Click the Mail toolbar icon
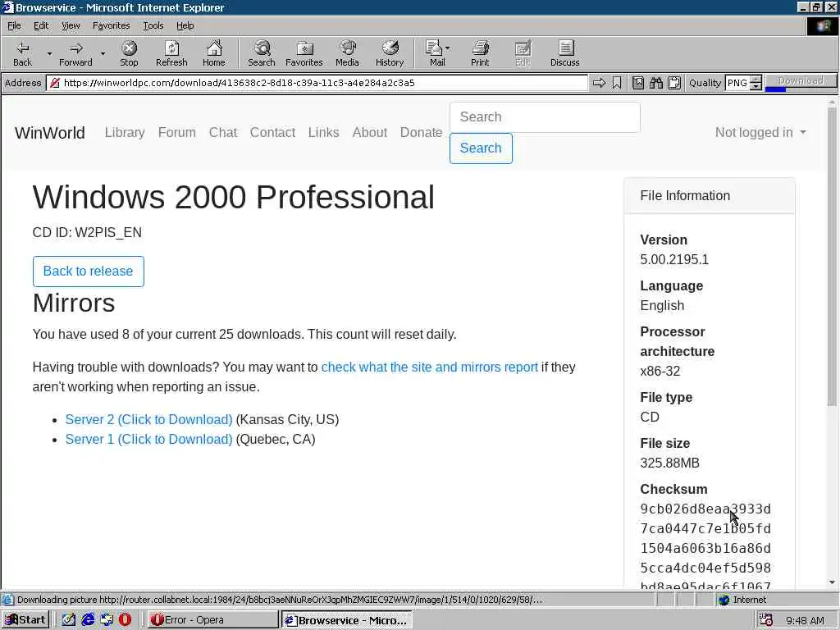Image resolution: width=840 pixels, height=630 pixels. click(435, 53)
